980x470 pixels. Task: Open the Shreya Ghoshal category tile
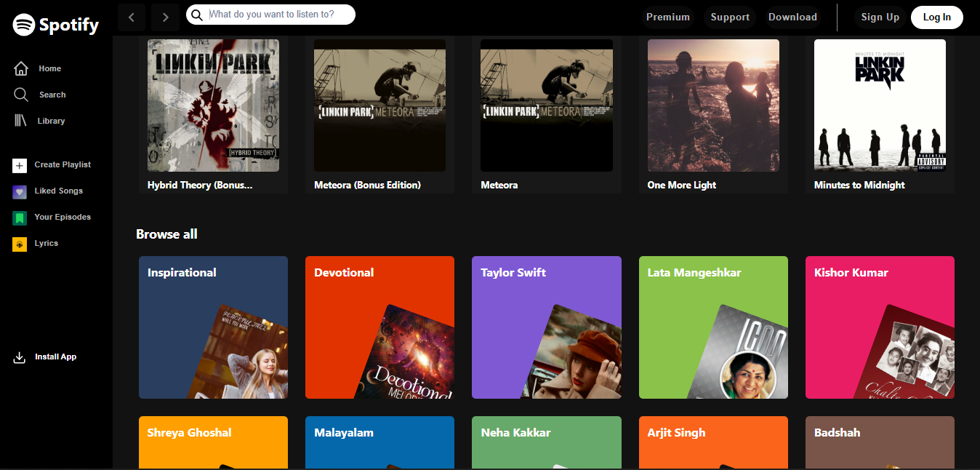pyautogui.click(x=213, y=442)
